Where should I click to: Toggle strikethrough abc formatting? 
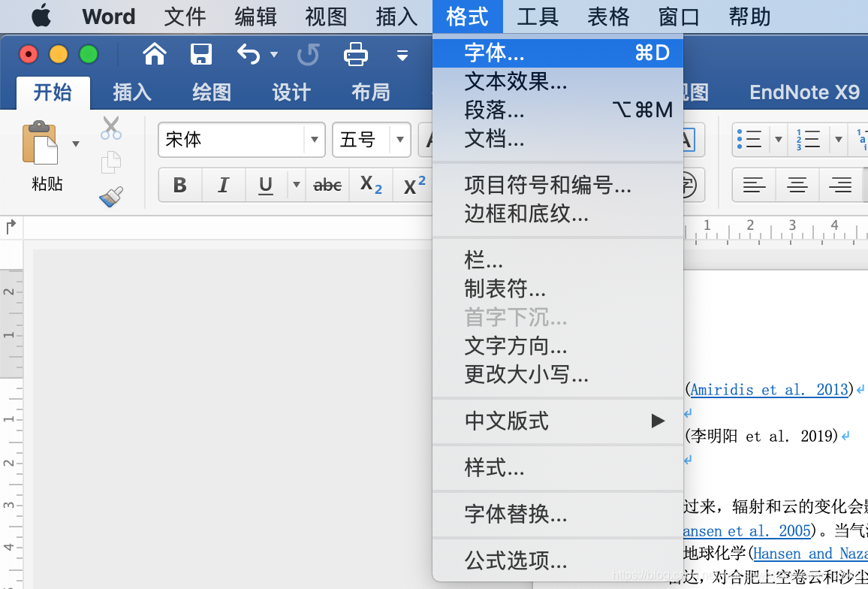[x=327, y=185]
